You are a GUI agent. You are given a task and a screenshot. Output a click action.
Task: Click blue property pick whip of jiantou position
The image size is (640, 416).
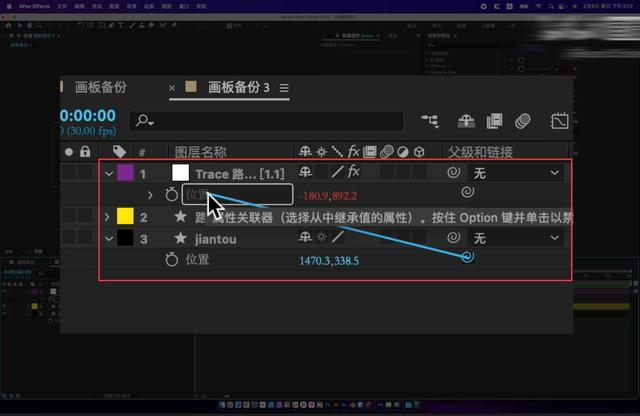[x=467, y=256]
